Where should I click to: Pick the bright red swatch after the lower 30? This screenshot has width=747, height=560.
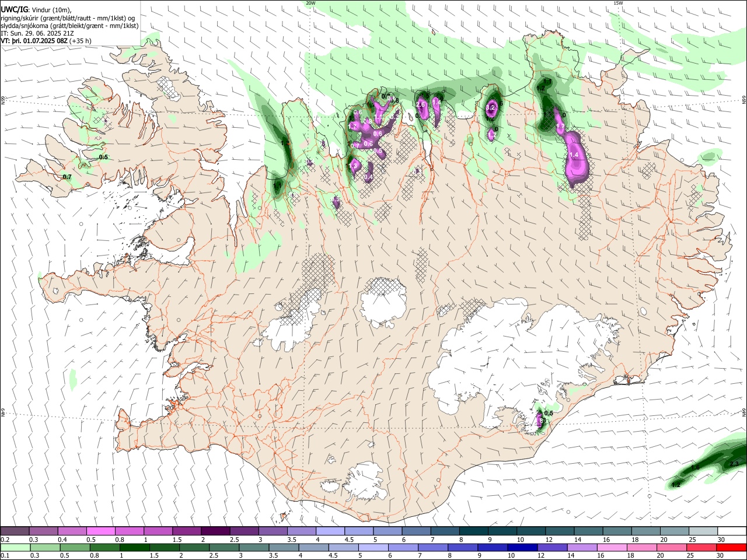pyautogui.click(x=731, y=548)
